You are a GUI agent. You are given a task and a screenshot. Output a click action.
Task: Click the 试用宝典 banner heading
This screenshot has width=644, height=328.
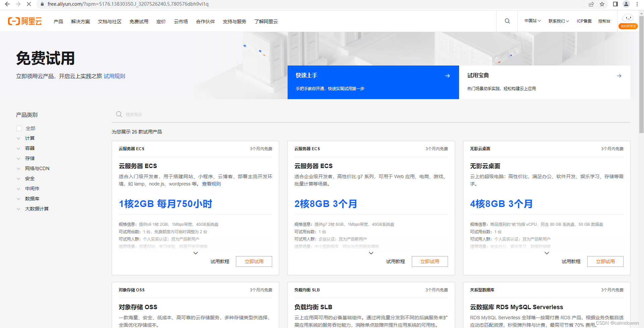(x=478, y=75)
